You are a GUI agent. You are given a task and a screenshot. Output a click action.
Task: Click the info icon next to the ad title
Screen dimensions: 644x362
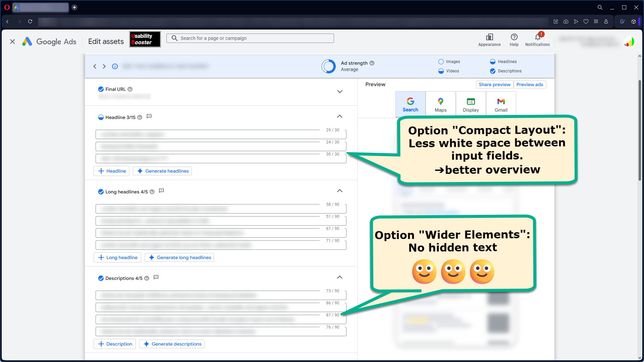point(115,66)
